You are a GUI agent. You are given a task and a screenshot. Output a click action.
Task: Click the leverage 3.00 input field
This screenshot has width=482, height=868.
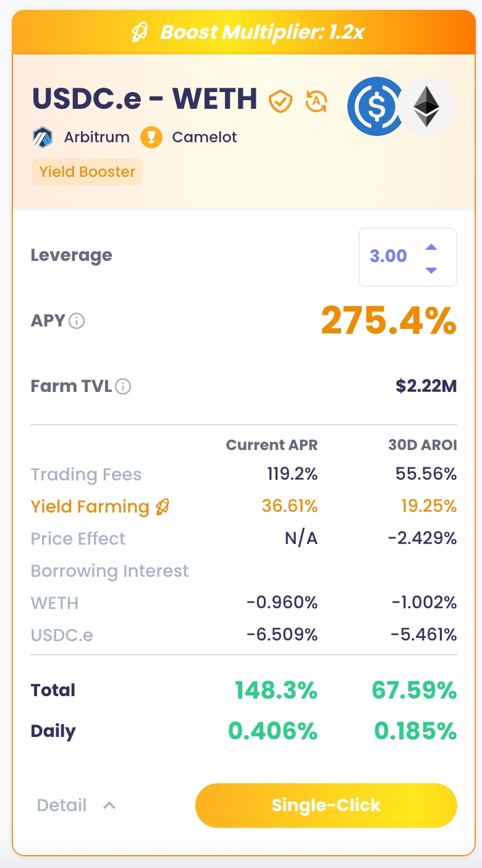(389, 256)
